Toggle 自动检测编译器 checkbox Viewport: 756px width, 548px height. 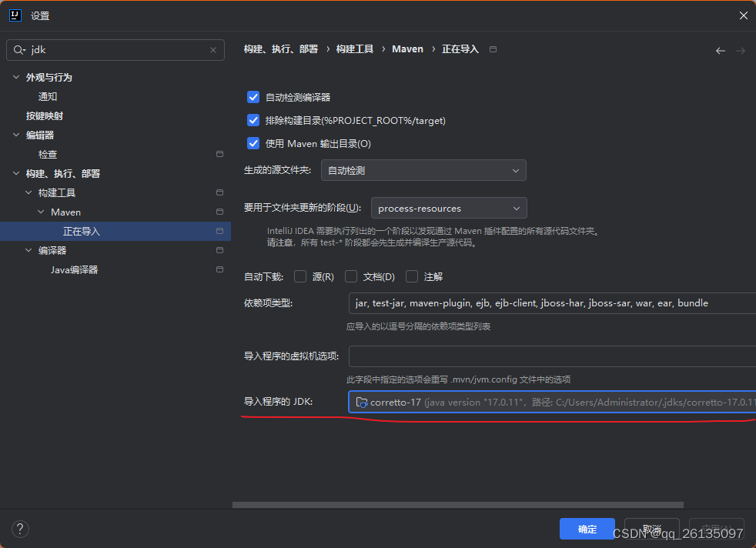coord(253,97)
